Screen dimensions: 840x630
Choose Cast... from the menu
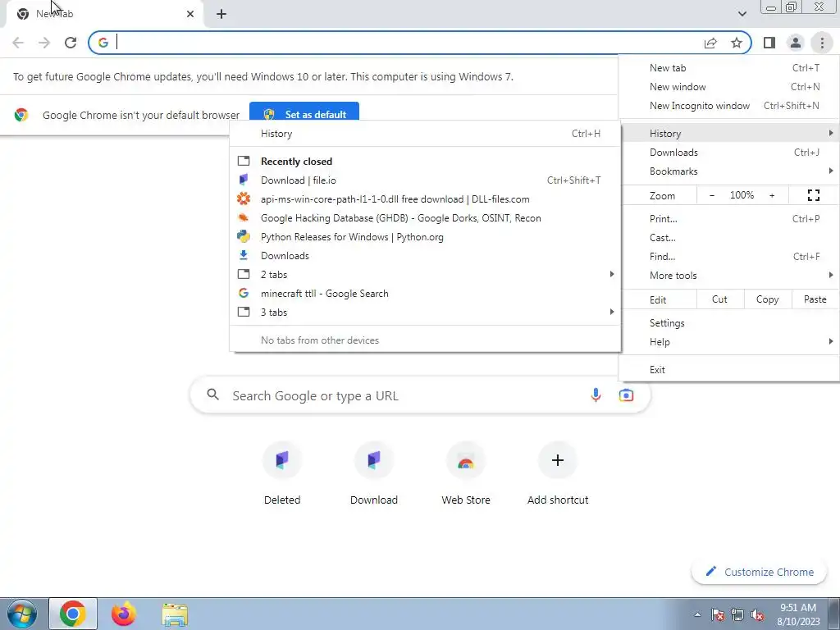click(728, 237)
